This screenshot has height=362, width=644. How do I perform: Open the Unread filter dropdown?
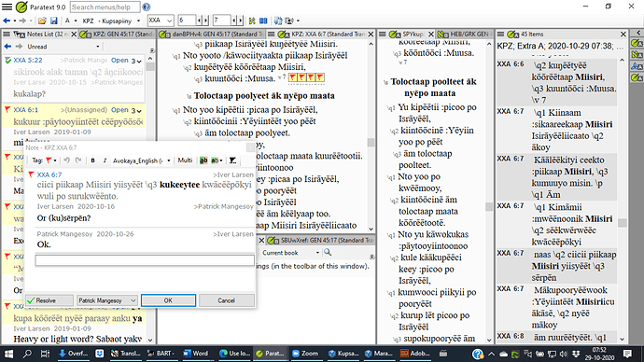tap(98, 47)
